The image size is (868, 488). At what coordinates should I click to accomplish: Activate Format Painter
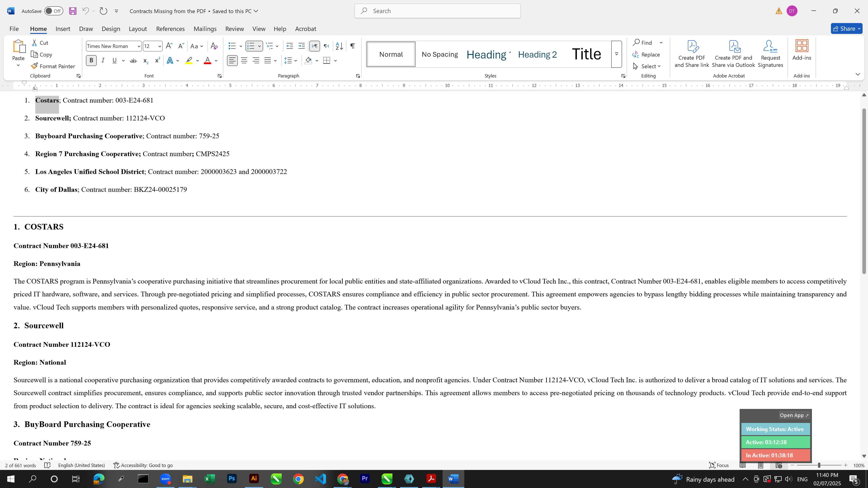(53, 66)
